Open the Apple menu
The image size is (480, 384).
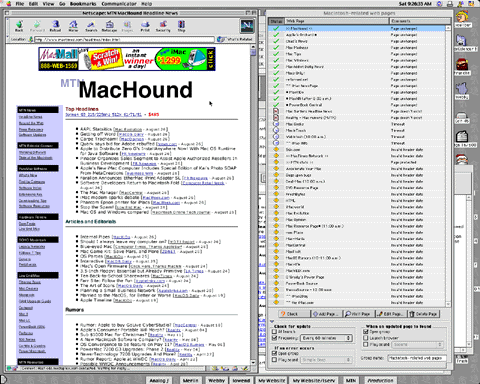point(9,4)
